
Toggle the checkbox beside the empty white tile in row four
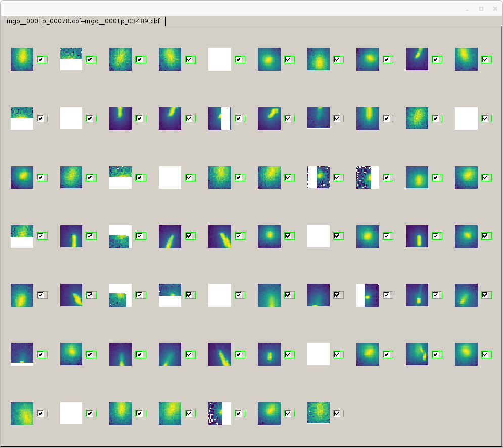pos(338,236)
